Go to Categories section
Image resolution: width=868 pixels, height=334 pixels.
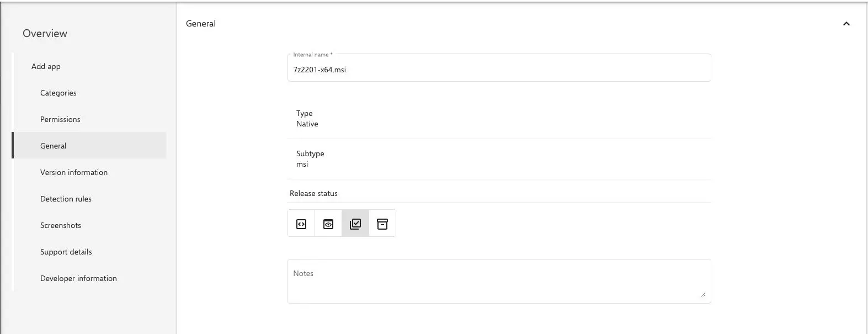pyautogui.click(x=58, y=93)
